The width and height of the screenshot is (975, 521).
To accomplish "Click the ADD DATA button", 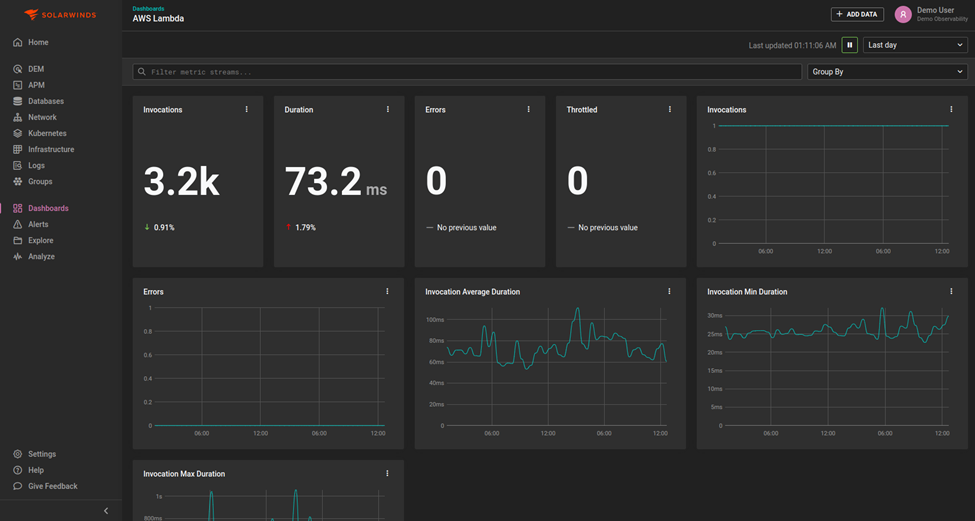I will point(857,14).
